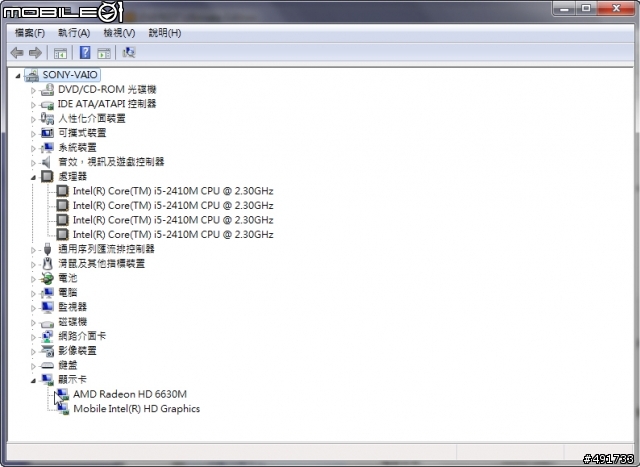Expand the 可攜式裝置 node
Image resolution: width=640 pixels, height=467 pixels.
pyautogui.click(x=33, y=134)
